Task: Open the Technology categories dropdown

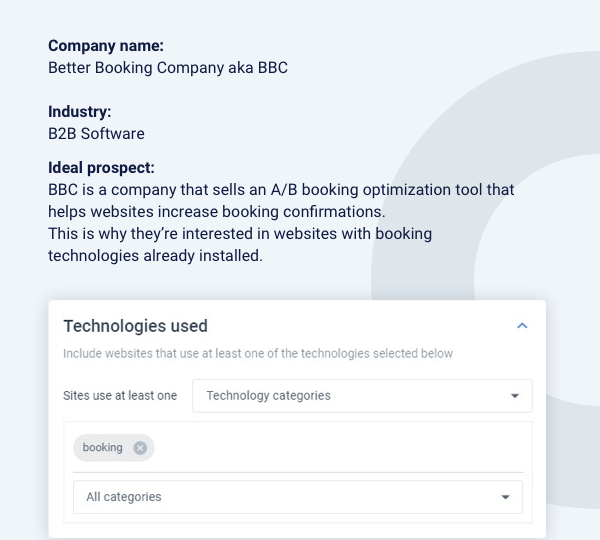Action: pos(362,396)
